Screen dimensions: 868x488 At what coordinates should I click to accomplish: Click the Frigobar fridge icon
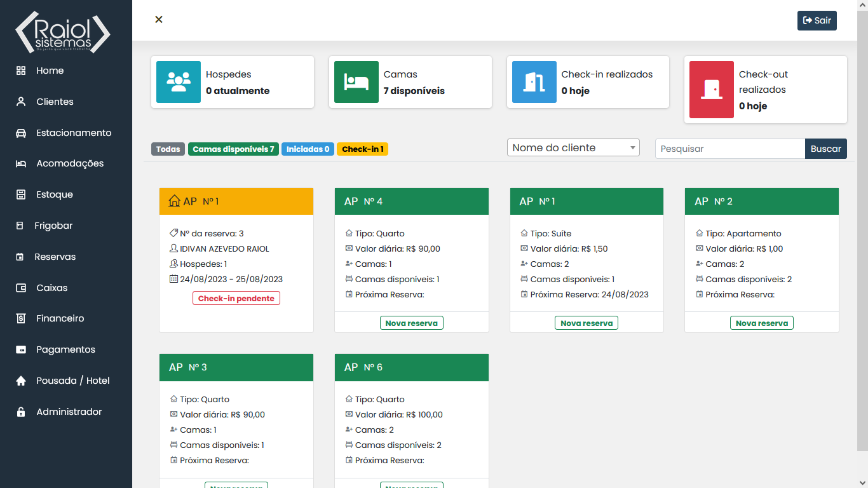[x=20, y=225]
